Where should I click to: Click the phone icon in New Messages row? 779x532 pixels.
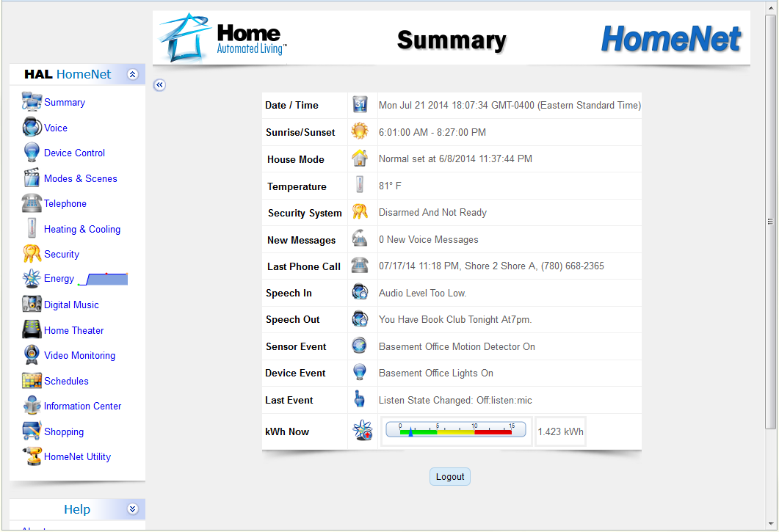click(360, 238)
